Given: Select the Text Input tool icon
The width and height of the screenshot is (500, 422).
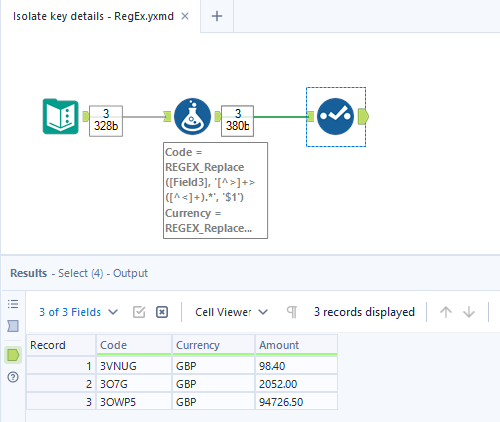Looking at the screenshot, I should click(61, 116).
